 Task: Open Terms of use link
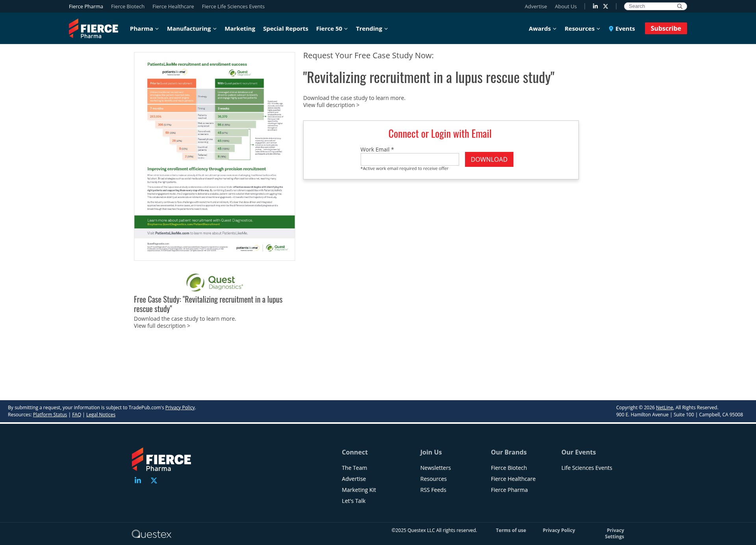point(511,530)
